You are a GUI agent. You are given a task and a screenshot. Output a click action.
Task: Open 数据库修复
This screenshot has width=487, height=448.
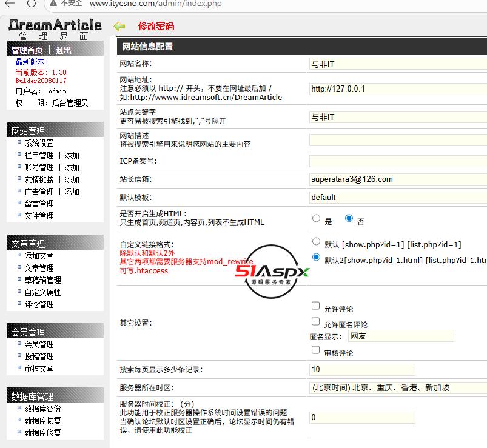coord(43,433)
